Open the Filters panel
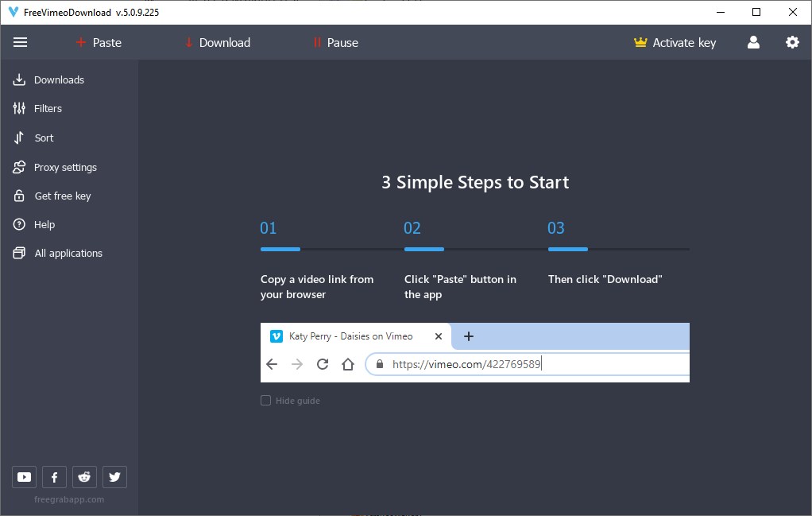 48,108
